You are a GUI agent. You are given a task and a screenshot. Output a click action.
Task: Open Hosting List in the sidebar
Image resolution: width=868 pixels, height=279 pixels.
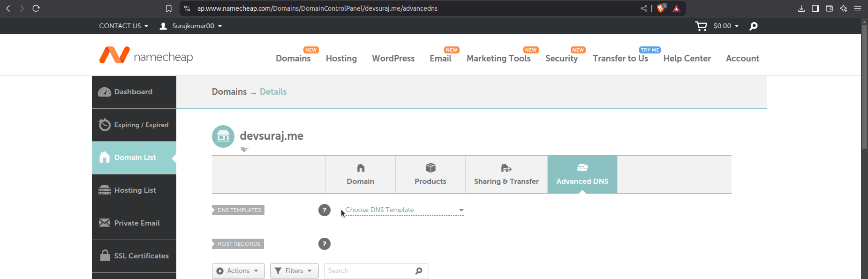[134, 190]
